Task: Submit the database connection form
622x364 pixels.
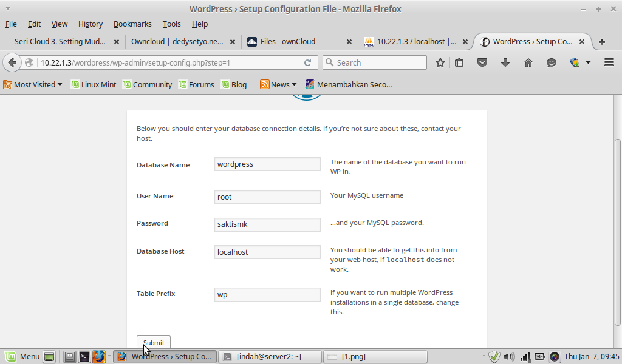Action: point(154,342)
